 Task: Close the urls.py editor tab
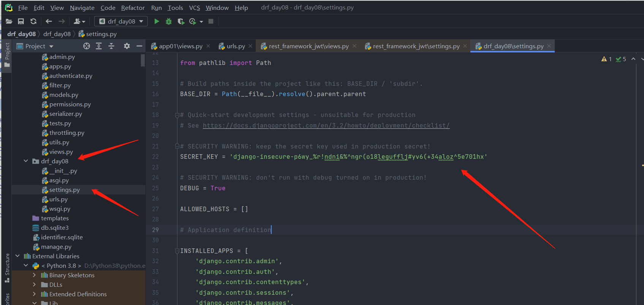[x=250, y=46]
